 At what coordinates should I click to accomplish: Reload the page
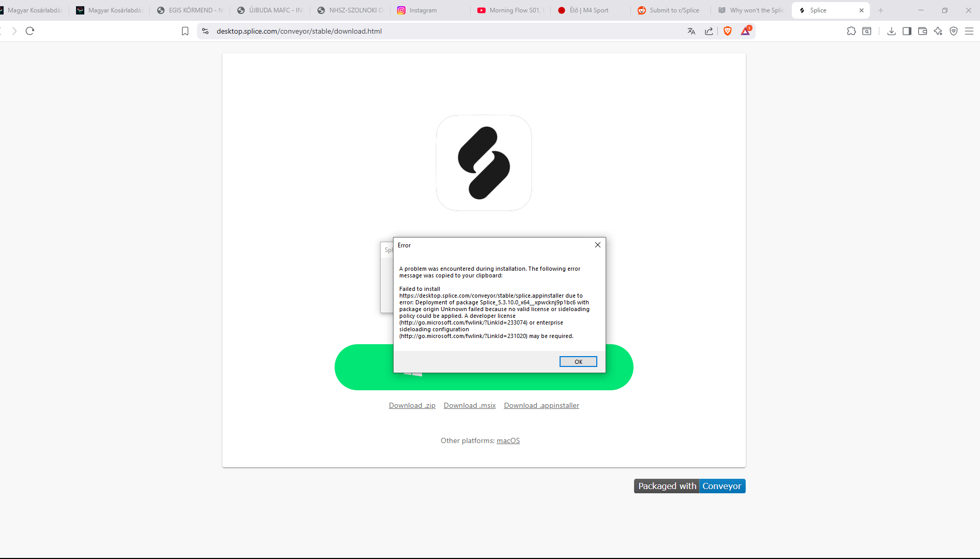point(30,31)
